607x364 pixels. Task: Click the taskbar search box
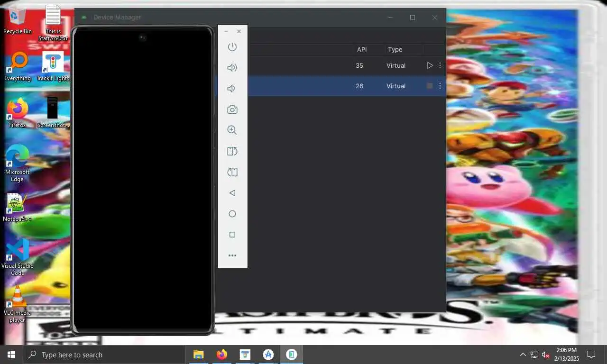click(104, 355)
